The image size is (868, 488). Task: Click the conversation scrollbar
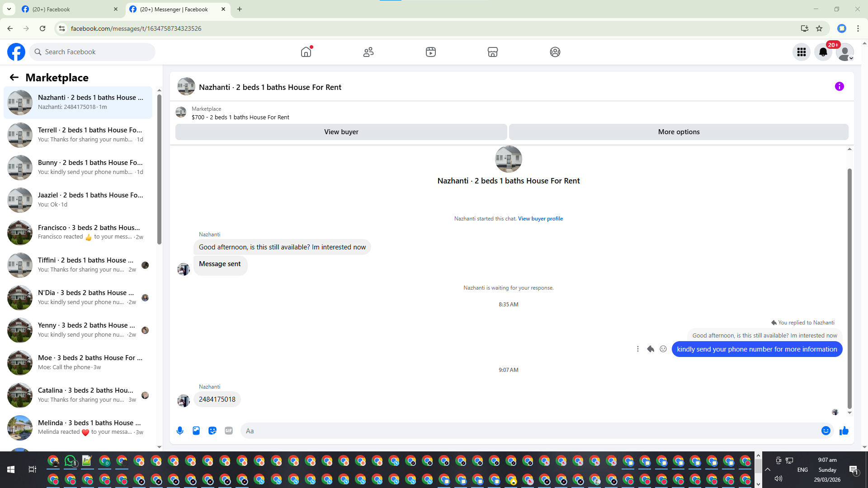(x=849, y=288)
